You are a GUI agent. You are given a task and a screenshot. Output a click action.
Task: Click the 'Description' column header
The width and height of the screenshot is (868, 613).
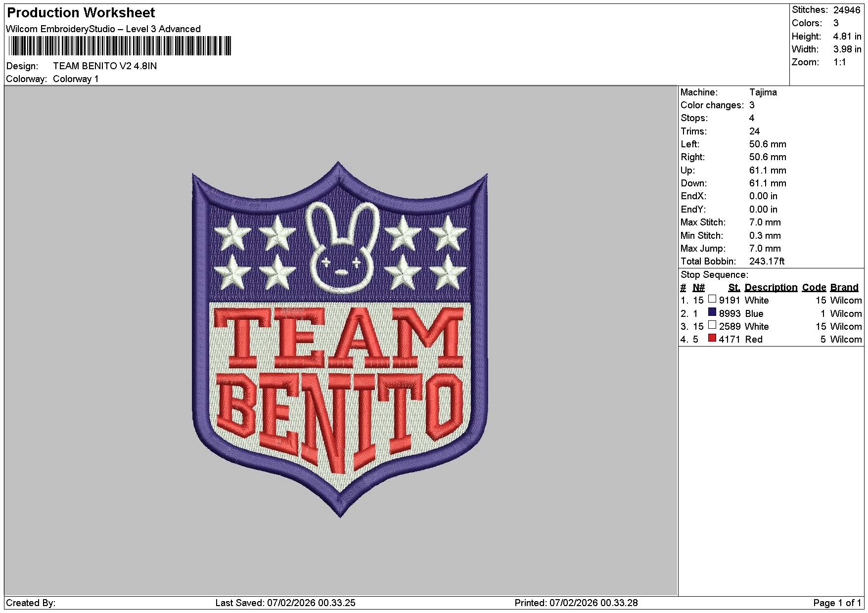point(771,287)
